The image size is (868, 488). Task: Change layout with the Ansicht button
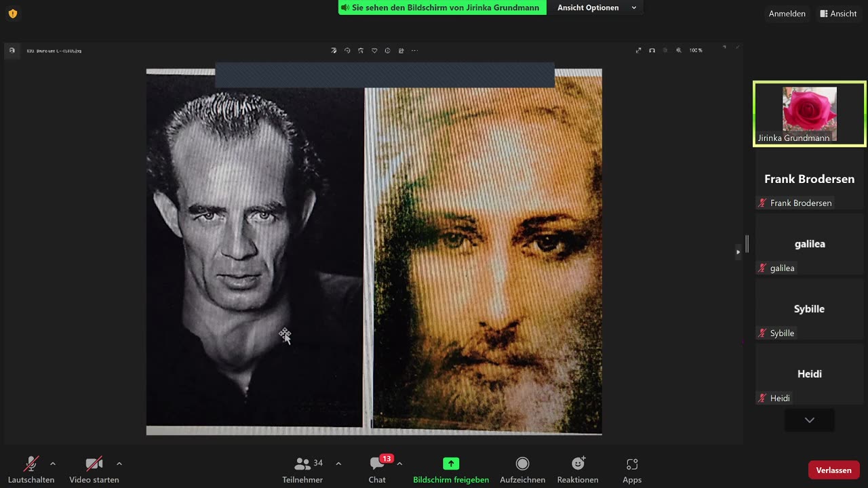pyautogui.click(x=839, y=14)
